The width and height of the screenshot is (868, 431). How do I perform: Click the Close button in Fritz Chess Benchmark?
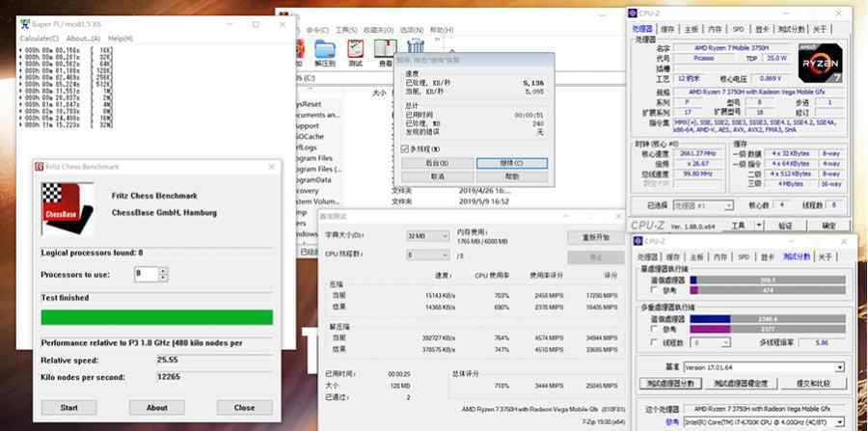click(x=245, y=408)
